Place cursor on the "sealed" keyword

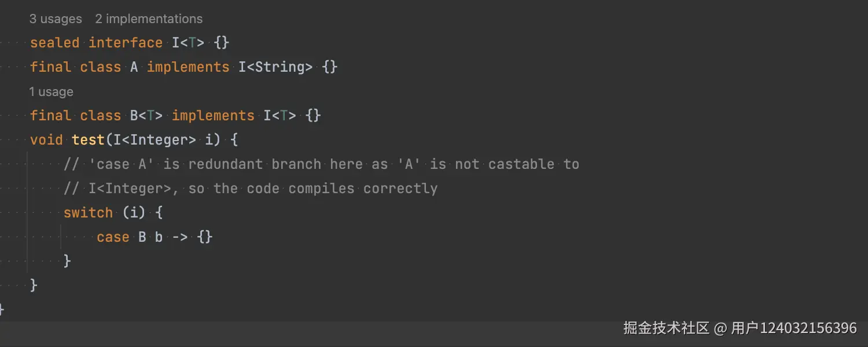[54, 43]
